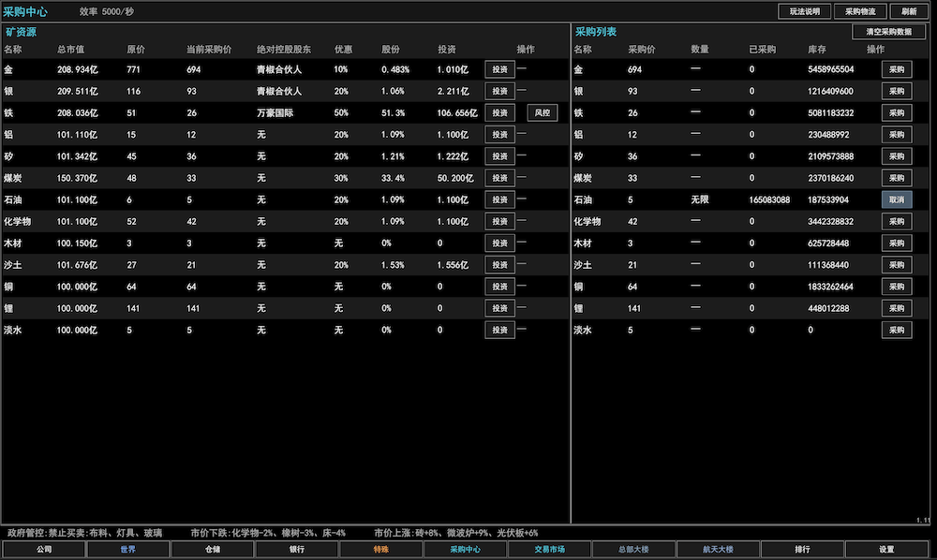Image resolution: width=937 pixels, height=560 pixels.
Task: Click 投资 for 铜
Action: 499,287
